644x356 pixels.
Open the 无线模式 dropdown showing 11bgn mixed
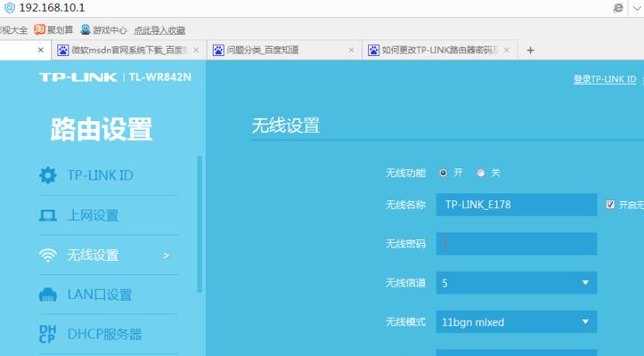pyautogui.click(x=517, y=322)
